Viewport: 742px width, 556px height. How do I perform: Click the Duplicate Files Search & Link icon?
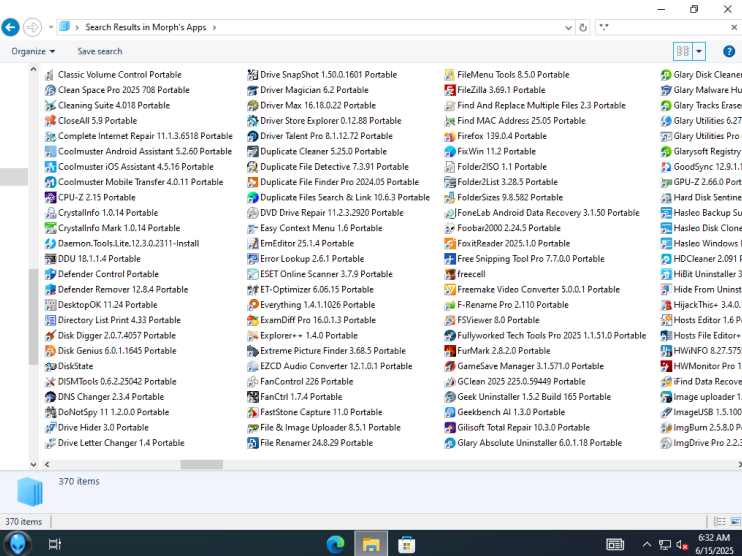[253, 197]
